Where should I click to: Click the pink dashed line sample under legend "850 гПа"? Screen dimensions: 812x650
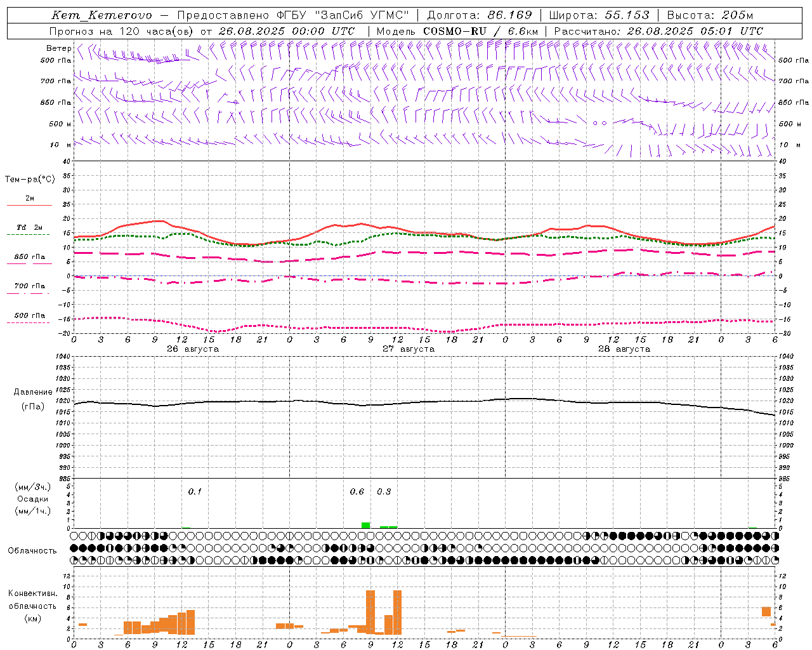coord(29,263)
